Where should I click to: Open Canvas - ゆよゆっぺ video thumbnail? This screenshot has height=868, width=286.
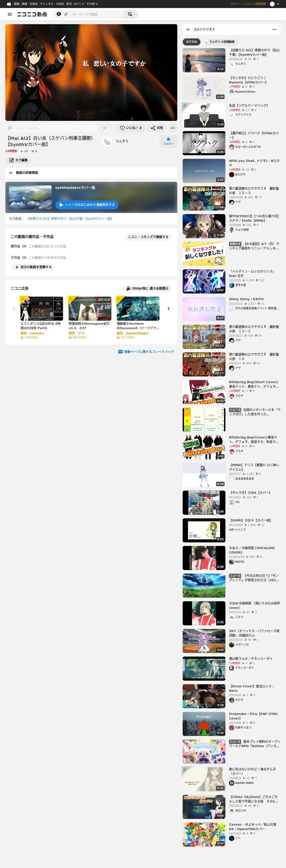[204, 835]
